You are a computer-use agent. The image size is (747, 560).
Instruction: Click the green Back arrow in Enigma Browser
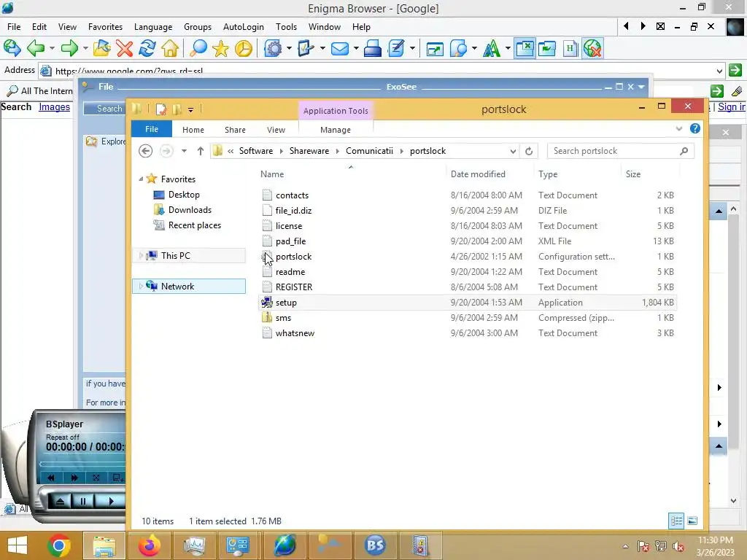coord(36,48)
